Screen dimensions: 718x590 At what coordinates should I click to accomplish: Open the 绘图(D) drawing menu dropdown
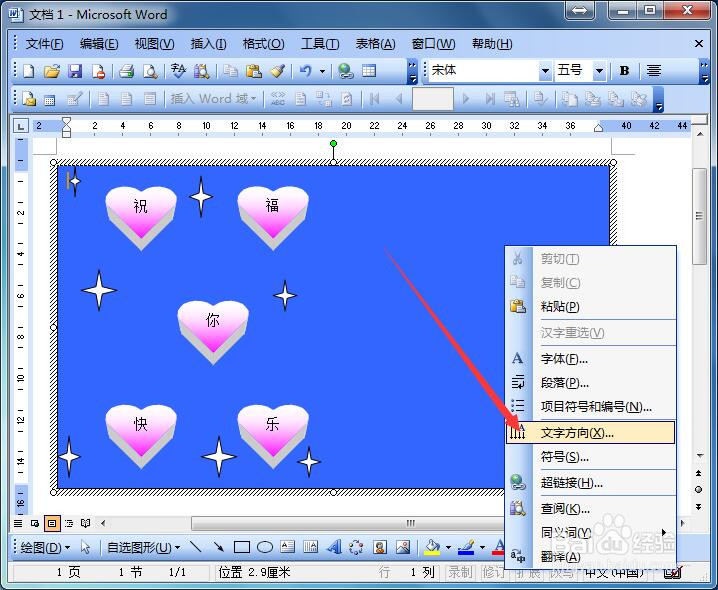pos(45,547)
